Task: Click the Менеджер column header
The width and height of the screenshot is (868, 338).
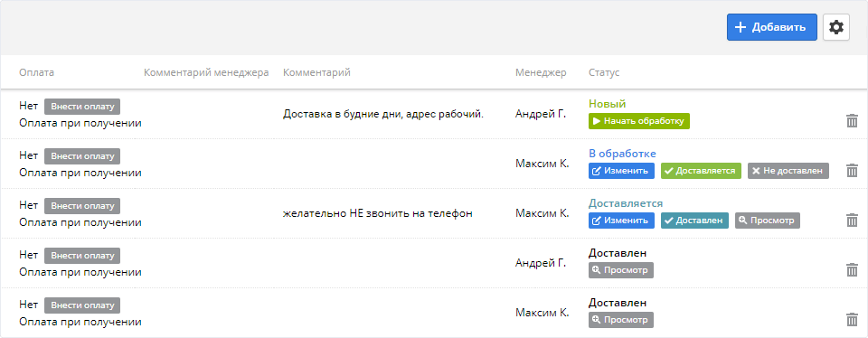Action: pyautogui.click(x=541, y=72)
